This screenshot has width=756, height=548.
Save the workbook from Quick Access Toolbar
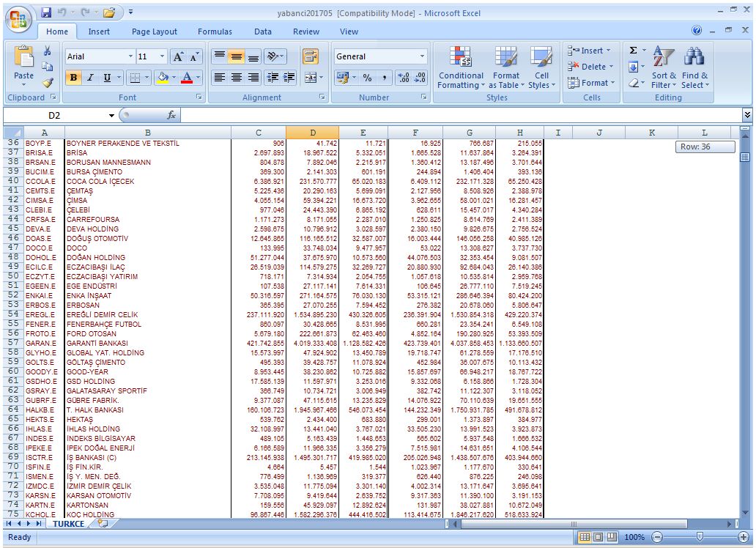tap(46, 12)
